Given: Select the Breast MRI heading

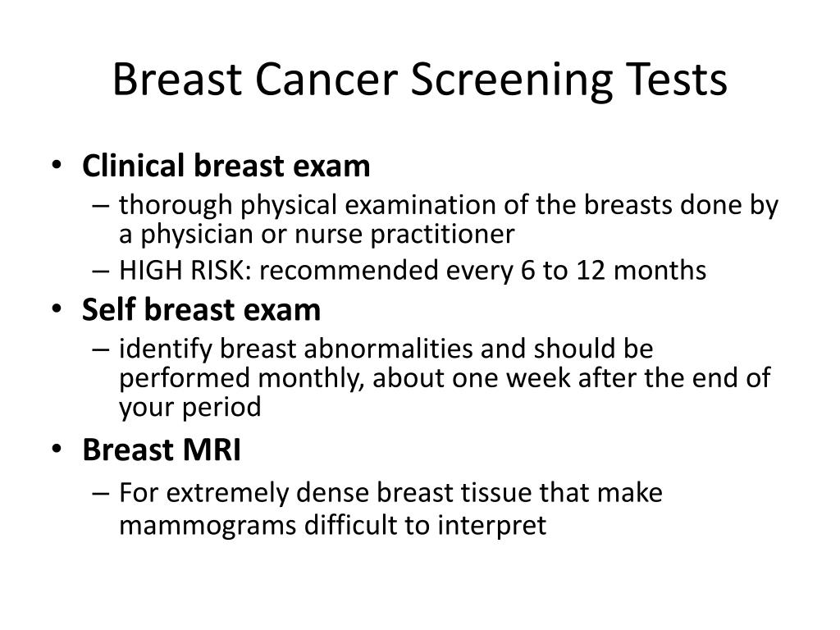Looking at the screenshot, I should pos(162,450).
